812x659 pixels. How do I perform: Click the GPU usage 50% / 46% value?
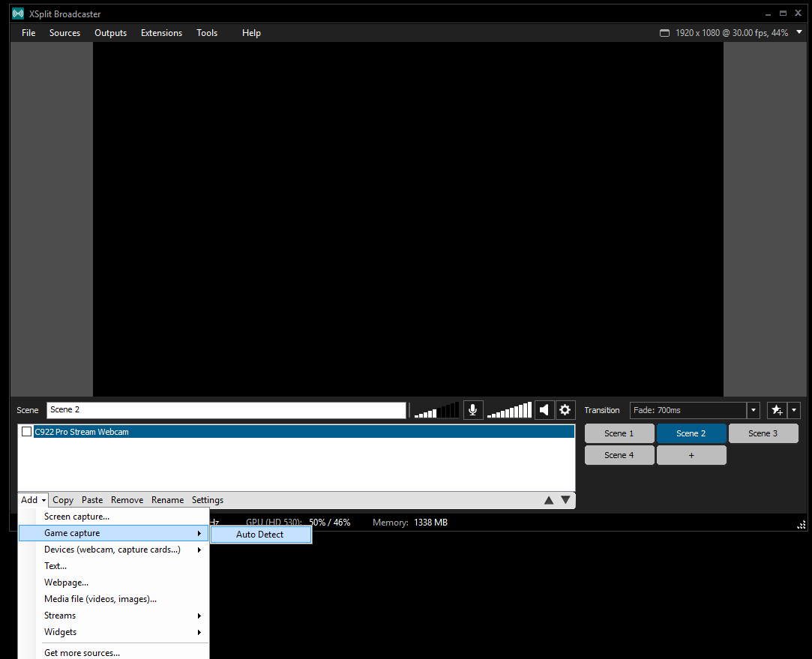[x=330, y=523]
